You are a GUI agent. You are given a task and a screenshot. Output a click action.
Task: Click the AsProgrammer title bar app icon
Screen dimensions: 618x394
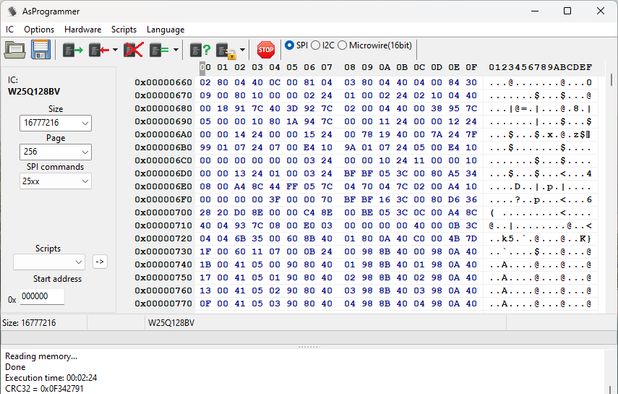(12, 11)
